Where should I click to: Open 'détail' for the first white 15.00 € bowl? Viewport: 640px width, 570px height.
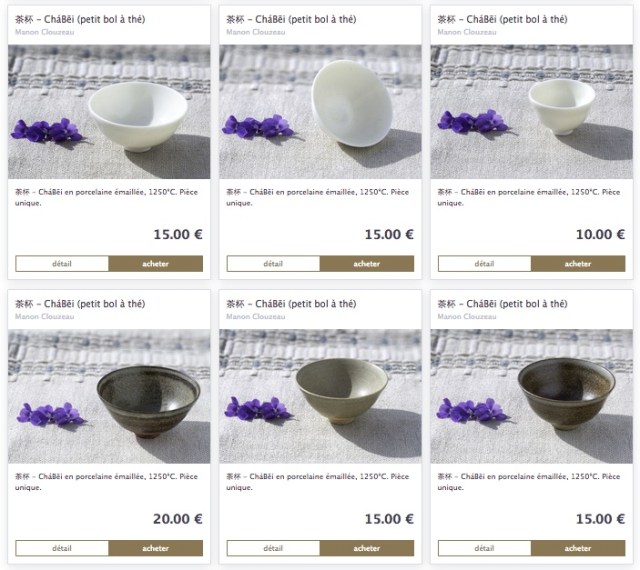point(62,264)
